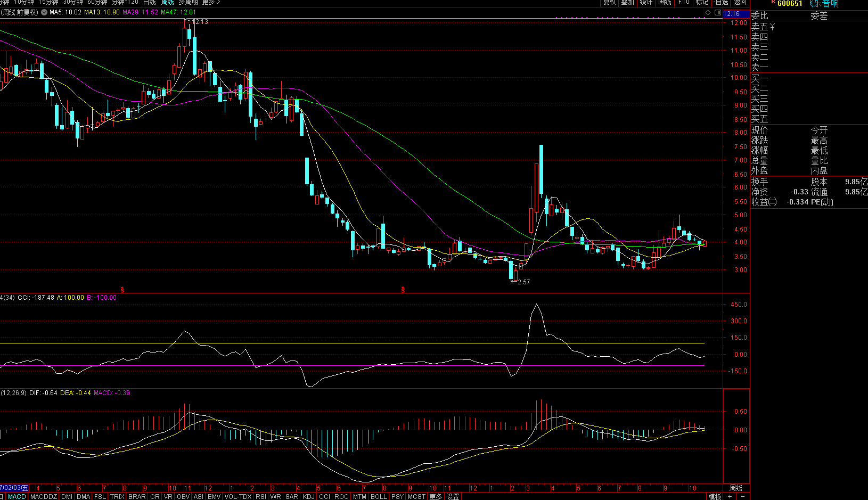The image size is (868, 500).
Task: Select the RSI indicator tab
Action: tap(260, 496)
